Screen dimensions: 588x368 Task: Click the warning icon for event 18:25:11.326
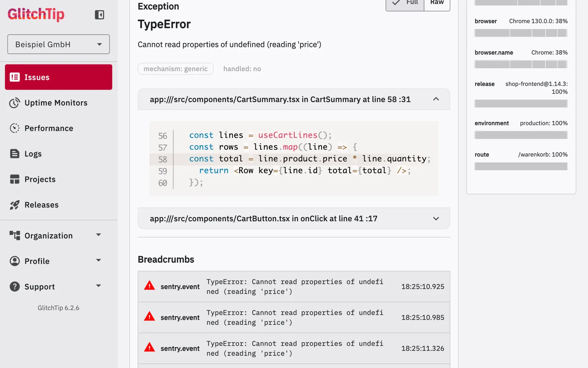pos(150,347)
